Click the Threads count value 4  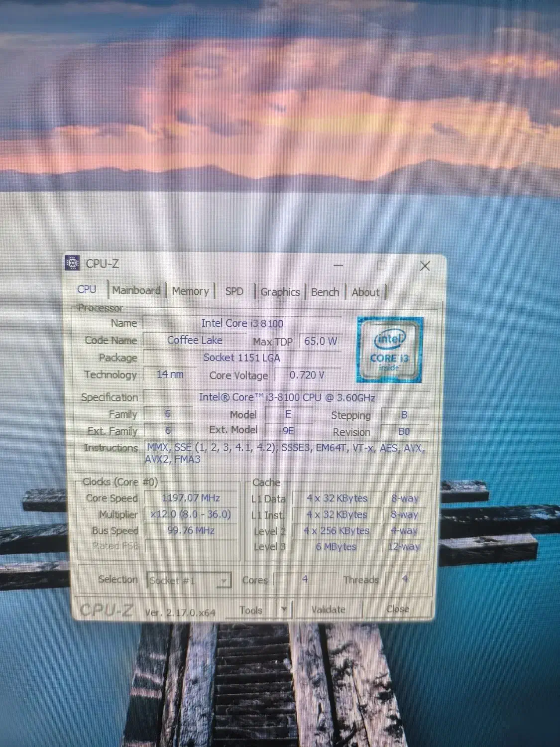click(x=405, y=579)
